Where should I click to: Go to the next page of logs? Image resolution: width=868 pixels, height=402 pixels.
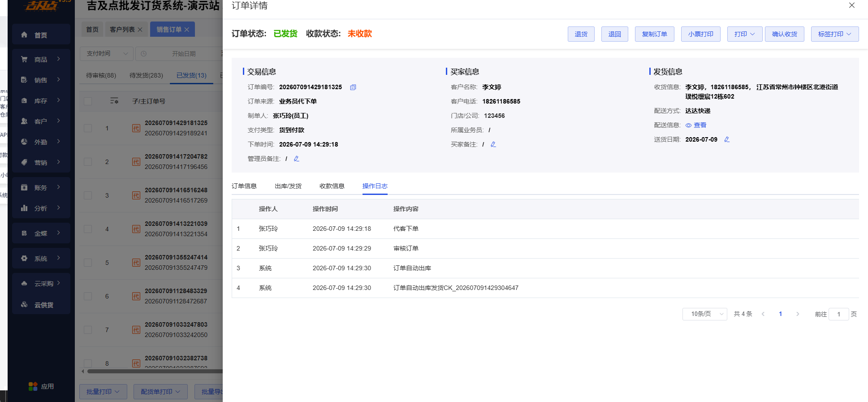798,314
